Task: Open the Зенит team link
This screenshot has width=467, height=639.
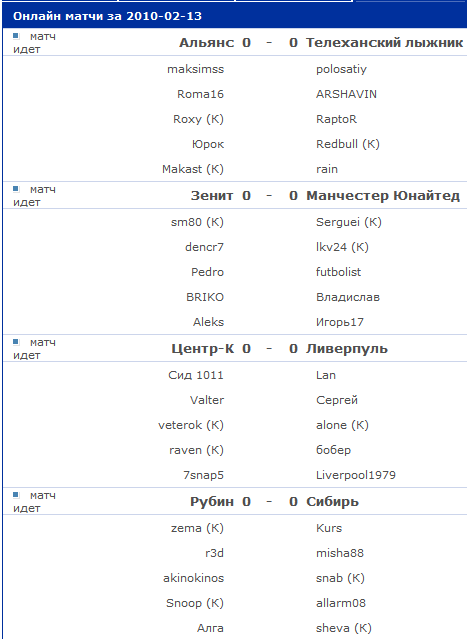Action: coord(212,196)
